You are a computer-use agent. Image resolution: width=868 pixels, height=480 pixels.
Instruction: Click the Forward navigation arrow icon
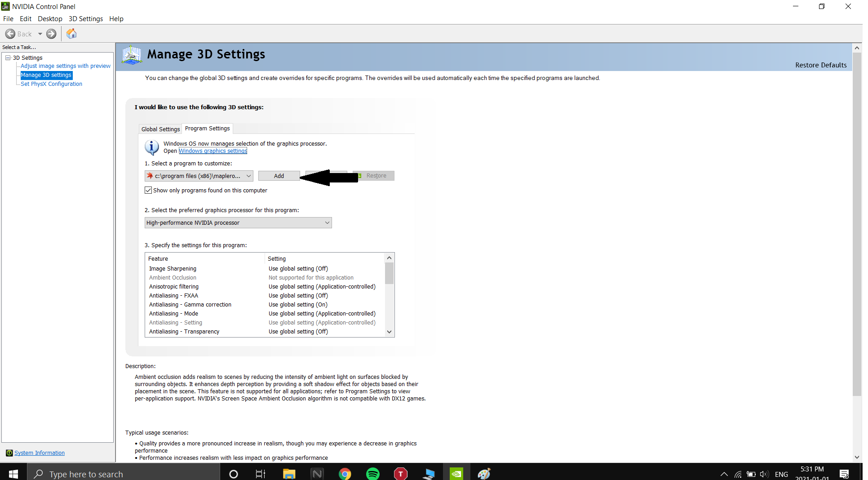(52, 34)
